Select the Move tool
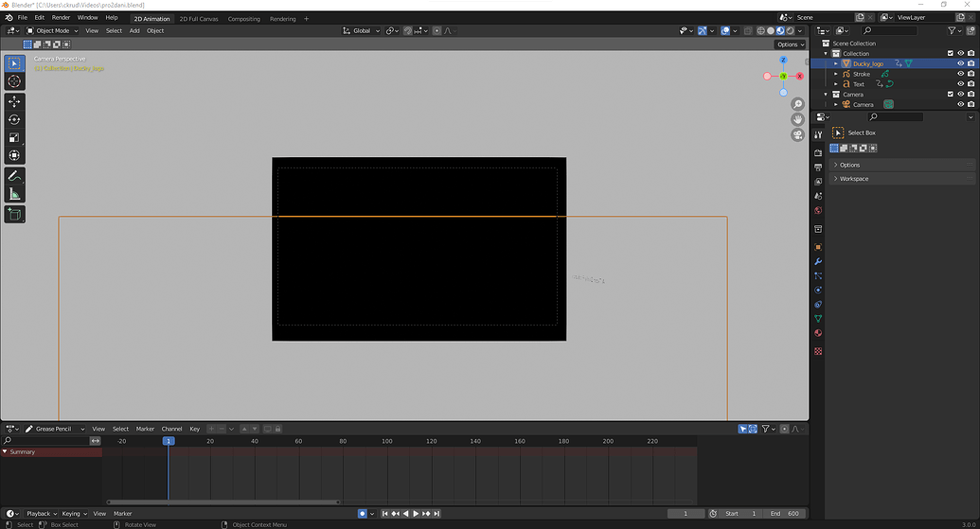The image size is (980, 529). 14,101
